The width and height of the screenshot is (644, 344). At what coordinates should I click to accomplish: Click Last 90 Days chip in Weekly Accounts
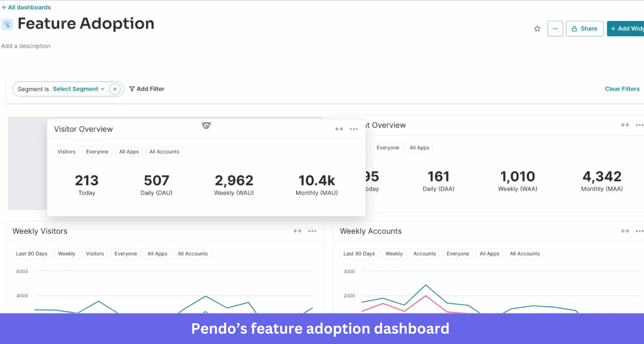click(359, 254)
